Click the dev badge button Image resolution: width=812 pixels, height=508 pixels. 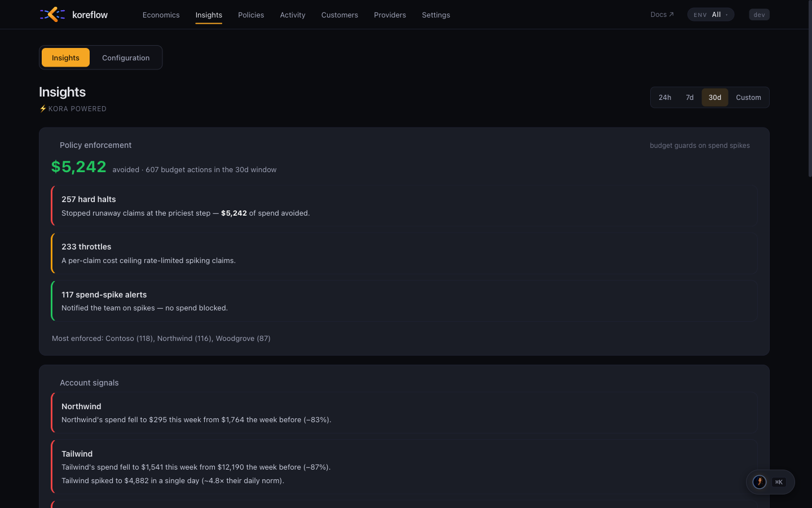point(759,15)
